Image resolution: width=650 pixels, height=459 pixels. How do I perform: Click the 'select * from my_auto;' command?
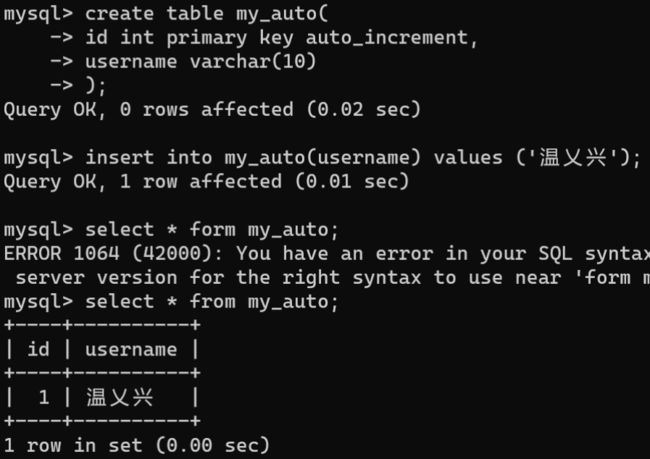pyautogui.click(x=212, y=302)
